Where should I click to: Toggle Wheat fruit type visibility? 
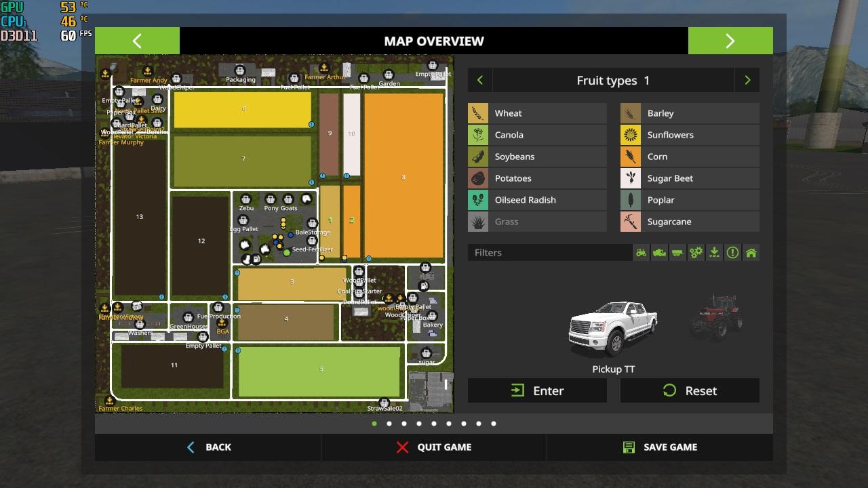[537, 113]
